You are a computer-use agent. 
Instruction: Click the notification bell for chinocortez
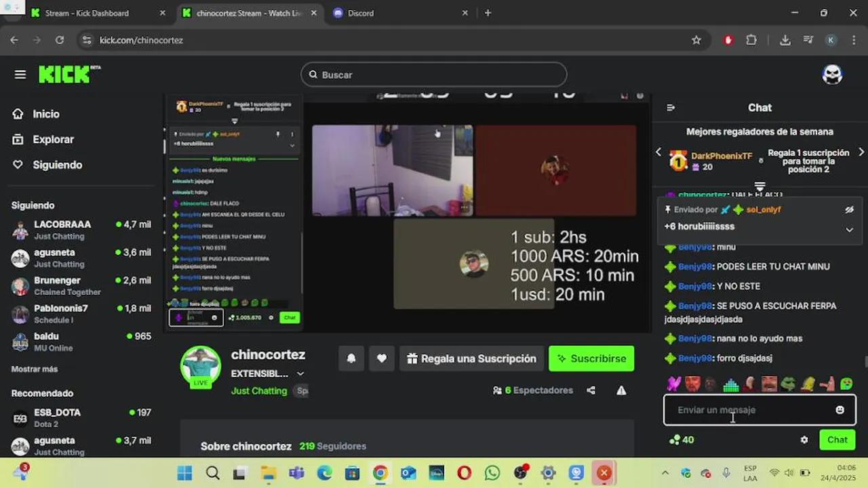click(x=351, y=359)
